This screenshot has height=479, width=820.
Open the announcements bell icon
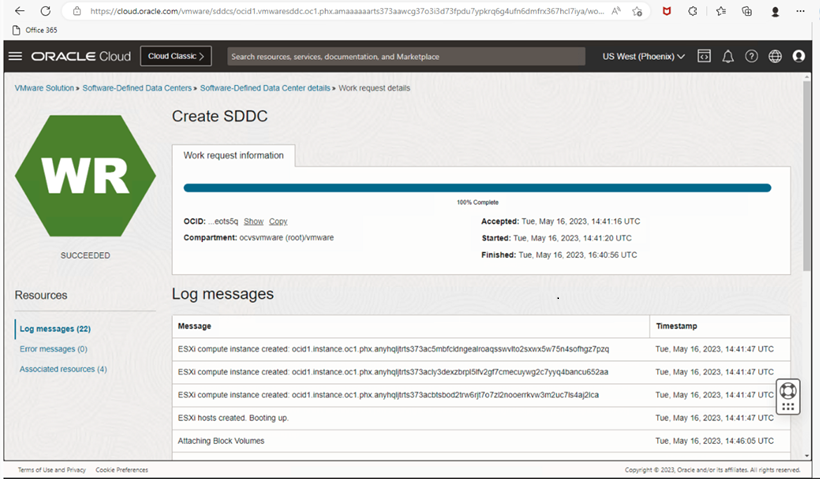pyautogui.click(x=728, y=56)
